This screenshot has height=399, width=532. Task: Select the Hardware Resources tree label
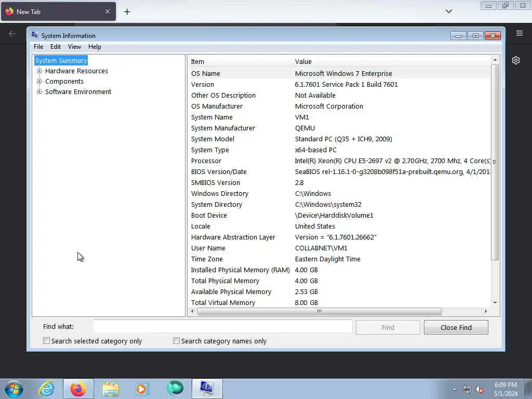76,71
